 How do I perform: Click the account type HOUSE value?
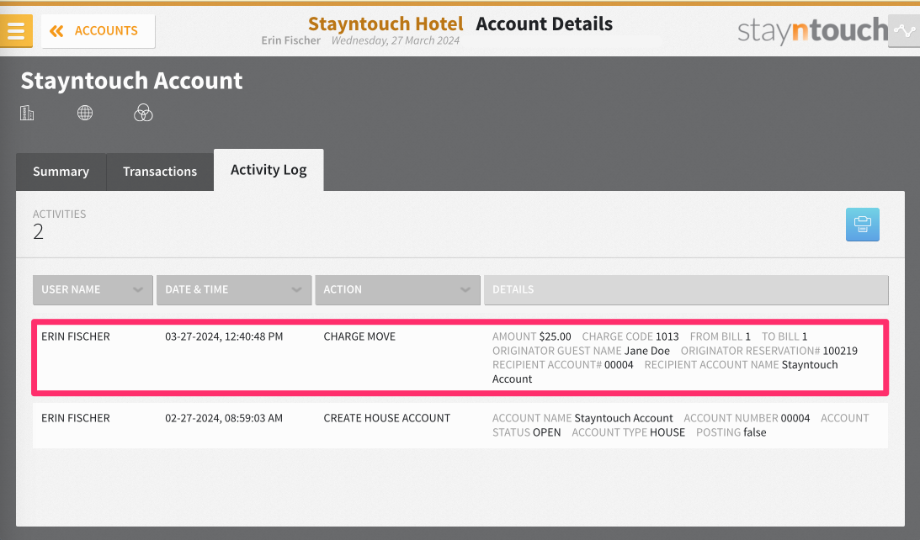coord(667,432)
